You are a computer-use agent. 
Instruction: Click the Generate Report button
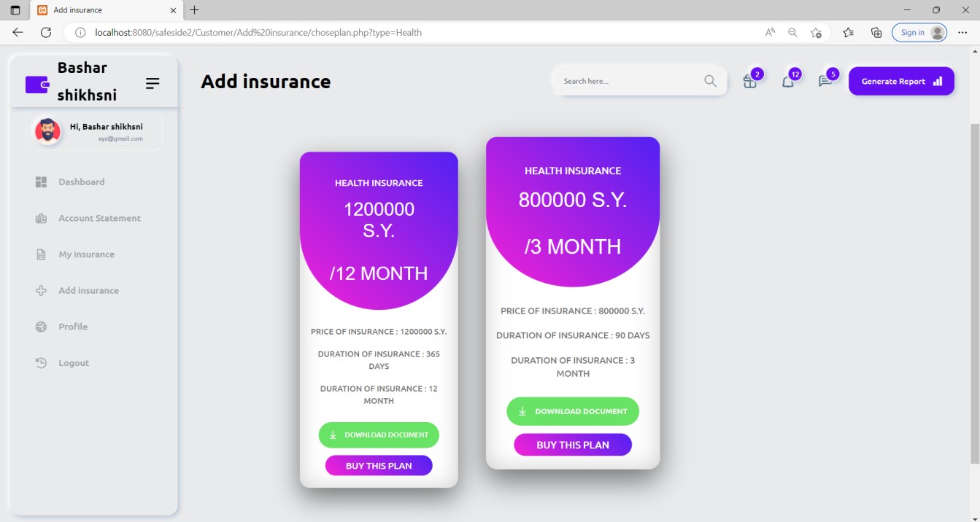coord(901,82)
